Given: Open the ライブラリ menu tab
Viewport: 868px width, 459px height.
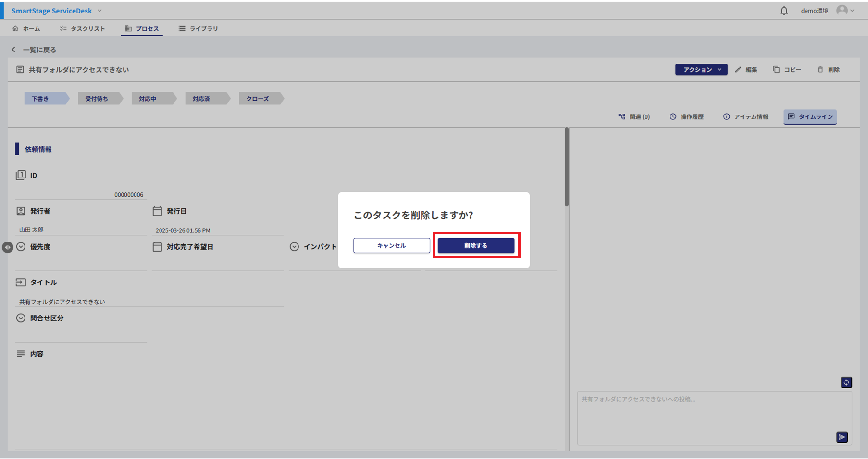Looking at the screenshot, I should click(198, 29).
